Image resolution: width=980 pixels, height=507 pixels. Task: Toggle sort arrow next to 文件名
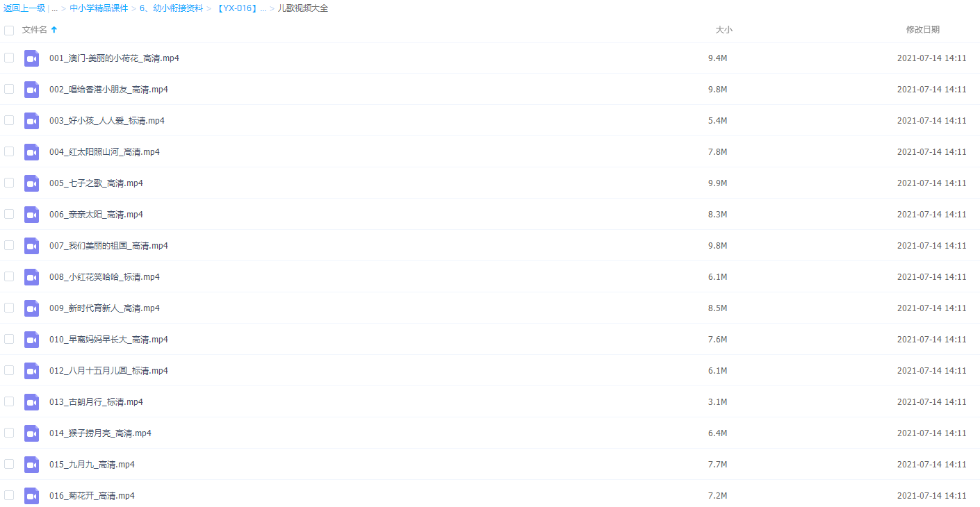(54, 30)
